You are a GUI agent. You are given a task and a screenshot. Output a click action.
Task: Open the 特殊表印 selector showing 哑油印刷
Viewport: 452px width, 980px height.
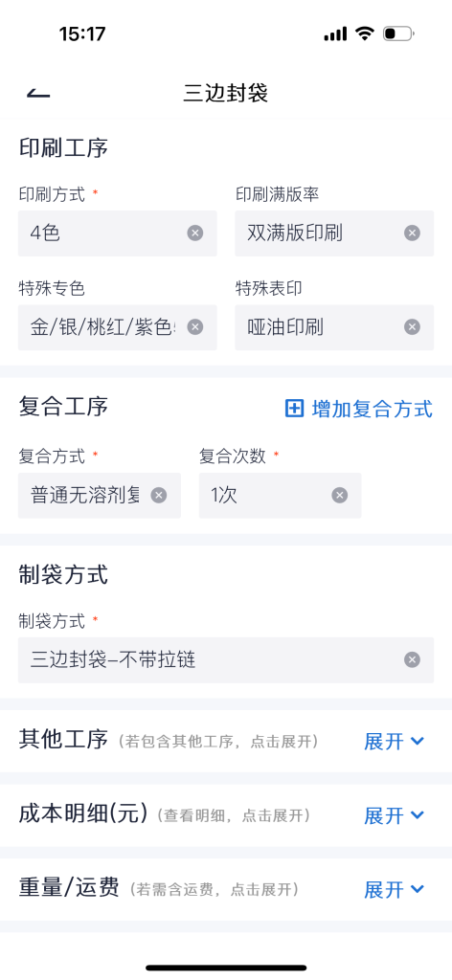click(x=334, y=327)
